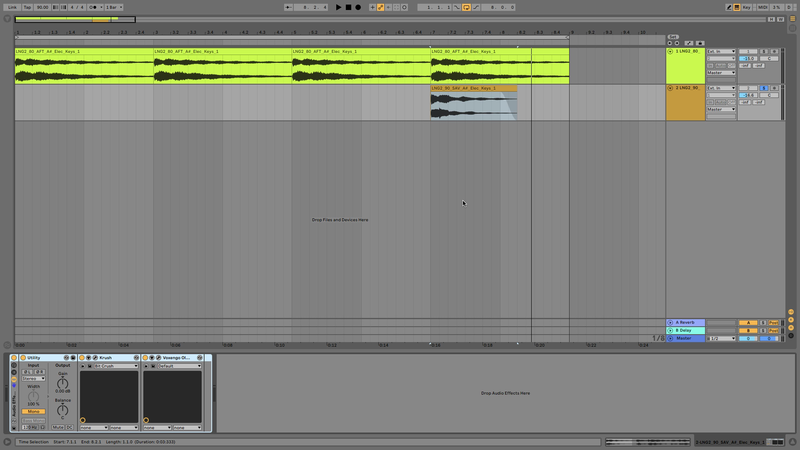
Task: Click the Utility Gain knob
Action: click(62, 383)
